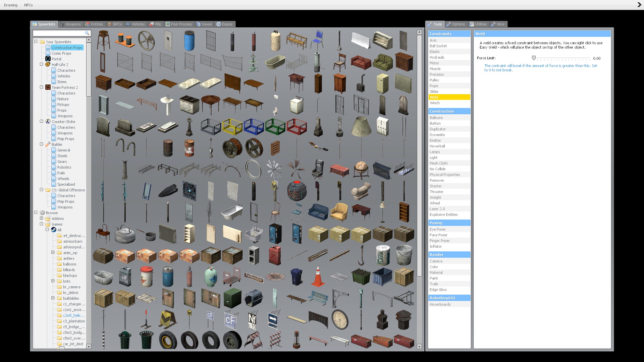644x362 pixels.
Task: Select the Comic Props spawnlist
Action: point(61,53)
